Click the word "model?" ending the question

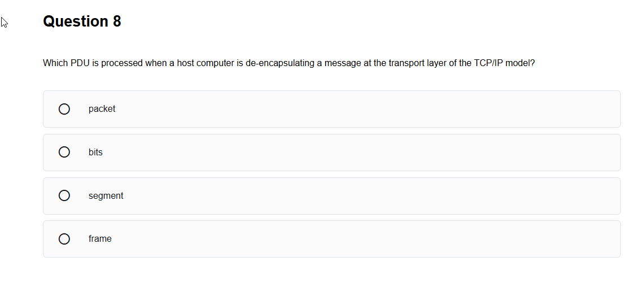point(520,63)
